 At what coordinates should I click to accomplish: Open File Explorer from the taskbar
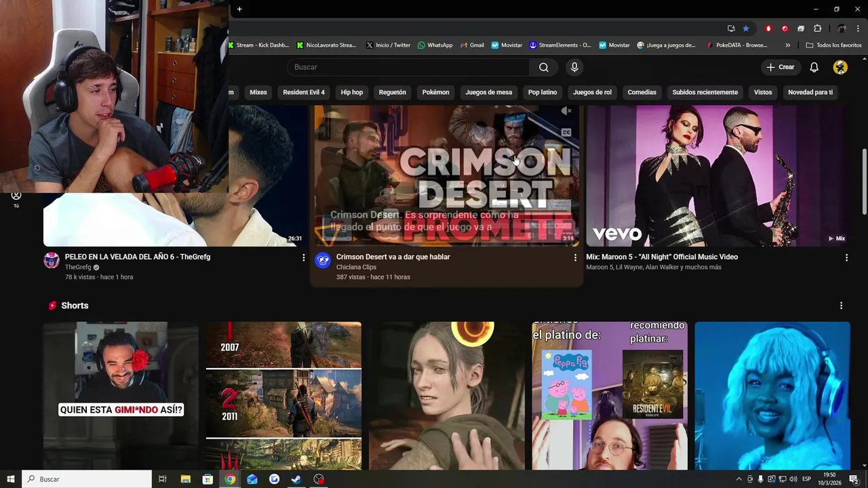tap(186, 479)
